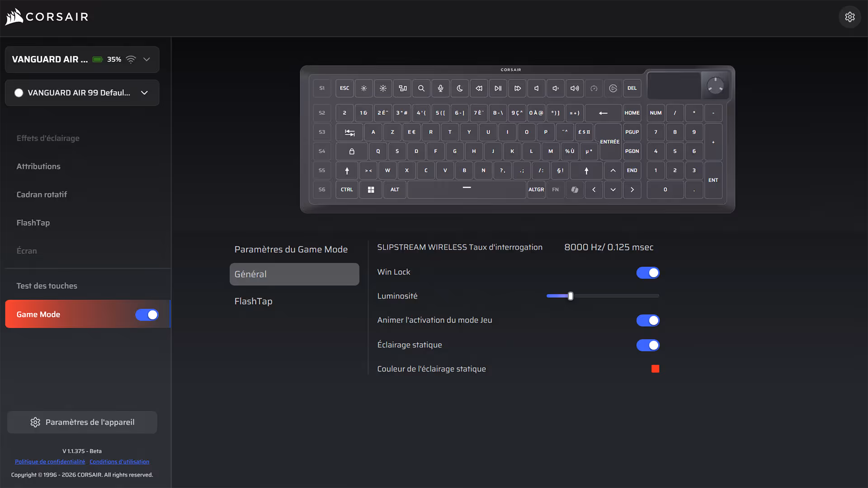Click the S1 macro key

click(322, 88)
